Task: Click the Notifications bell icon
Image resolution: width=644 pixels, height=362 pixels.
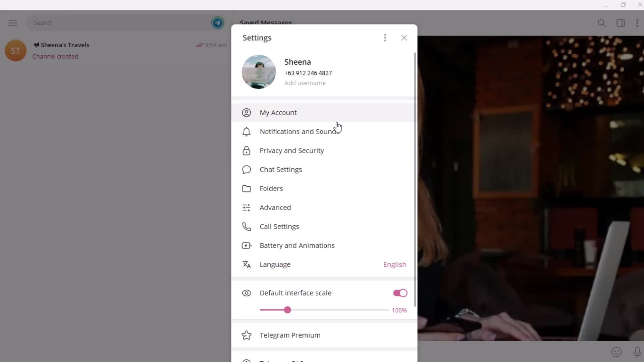Action: coord(246,132)
